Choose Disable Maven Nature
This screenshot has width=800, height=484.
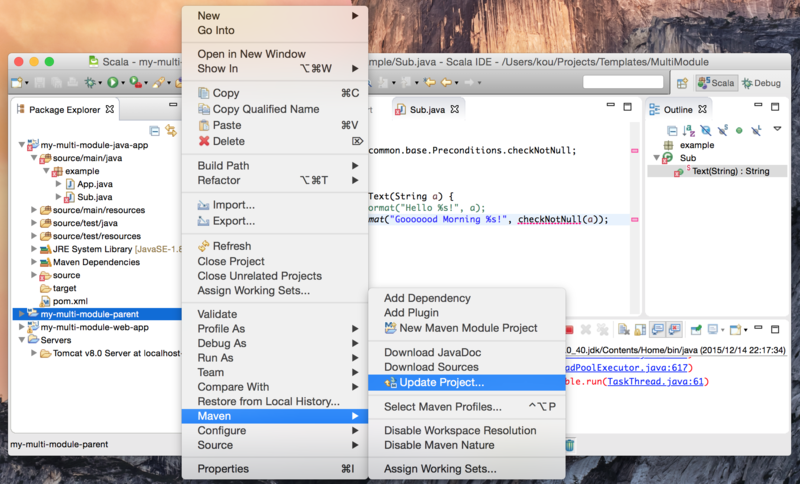(466, 445)
